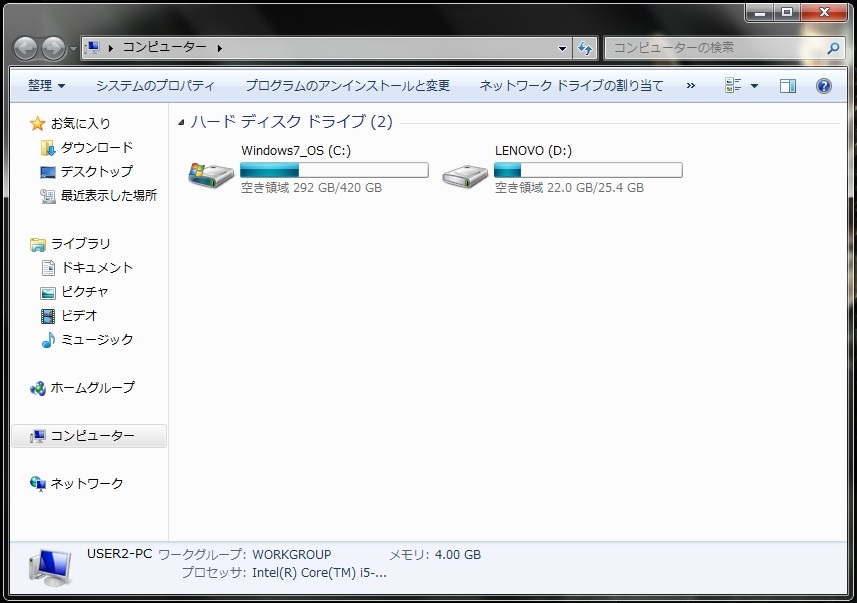
Task: Collapse the ハード ディスク ドライブ group
Action: click(x=181, y=122)
